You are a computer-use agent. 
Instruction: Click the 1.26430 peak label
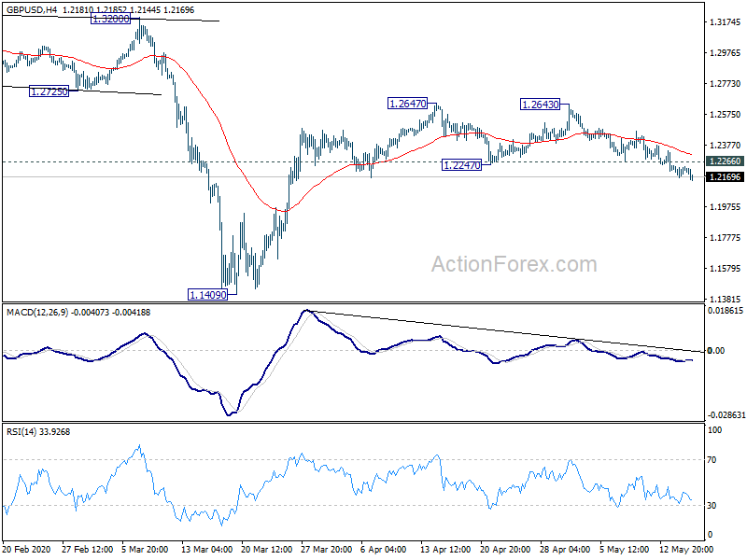coord(541,104)
